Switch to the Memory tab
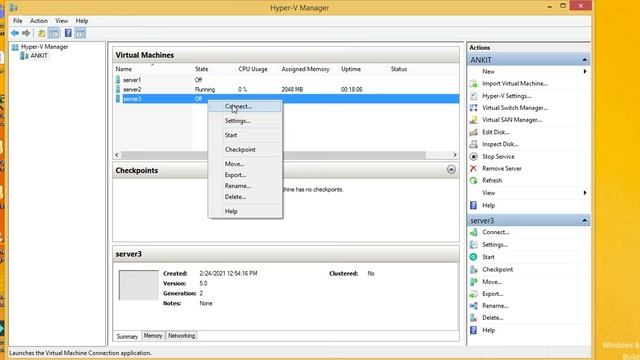Screen dimensions: 640x360 click(x=153, y=336)
